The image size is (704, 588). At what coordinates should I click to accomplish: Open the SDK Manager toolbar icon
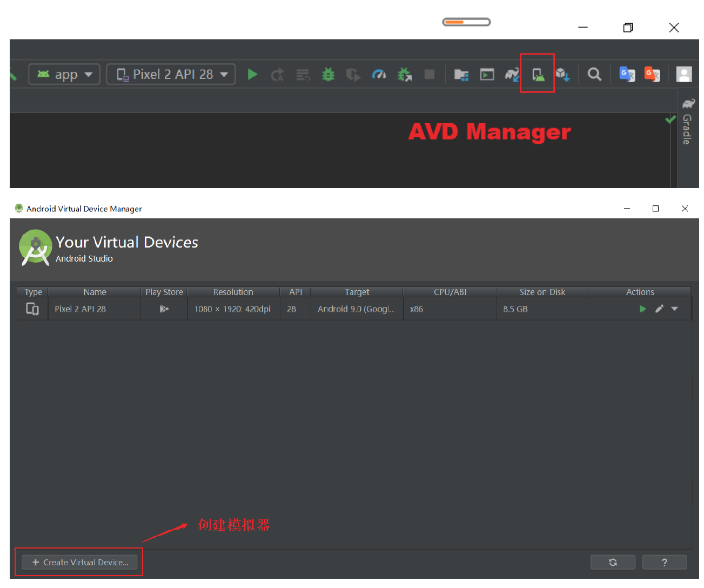coord(563,75)
